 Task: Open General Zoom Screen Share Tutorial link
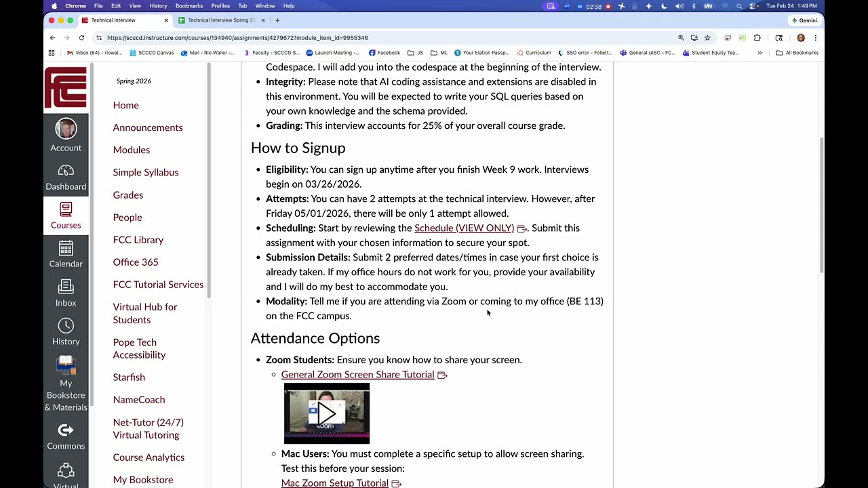click(357, 374)
